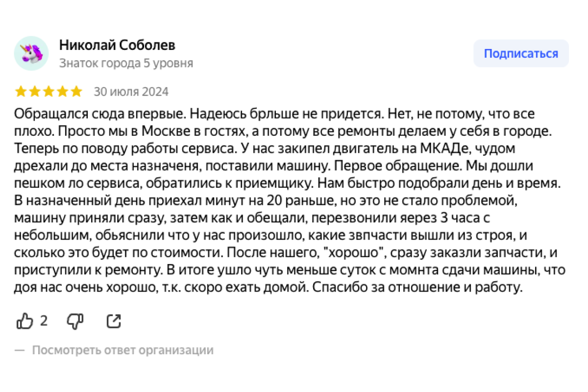Click the first rating star
Screen dimensions: 588x392
click(21, 92)
